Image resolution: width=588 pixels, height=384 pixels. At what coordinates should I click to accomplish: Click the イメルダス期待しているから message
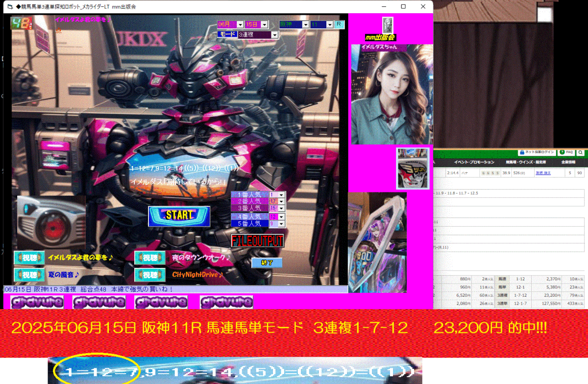(178, 182)
